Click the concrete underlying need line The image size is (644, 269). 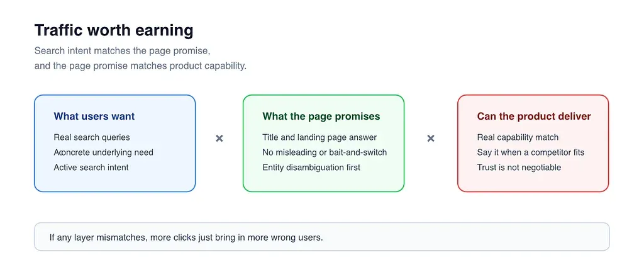(104, 152)
